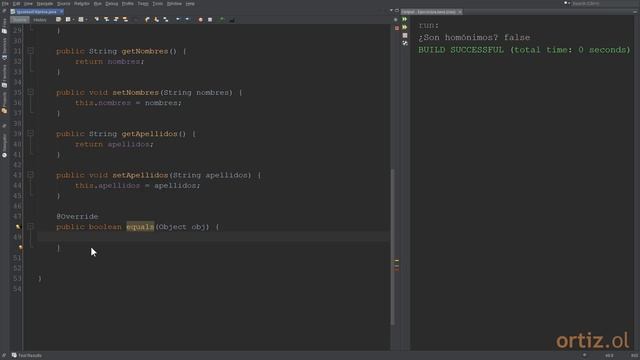Click the BUILD SUCCESSFUL output line
Image resolution: width=640 pixels, height=360 pixels.
coord(524,50)
